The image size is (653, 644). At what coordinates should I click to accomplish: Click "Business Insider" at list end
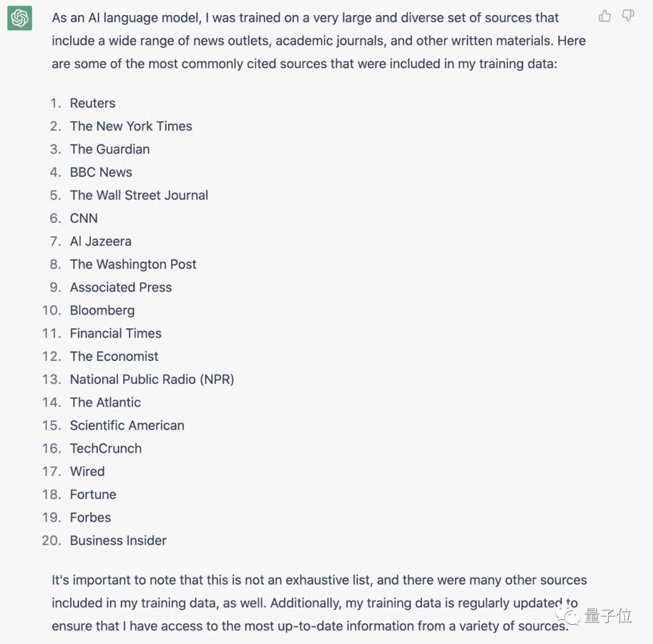pos(118,540)
